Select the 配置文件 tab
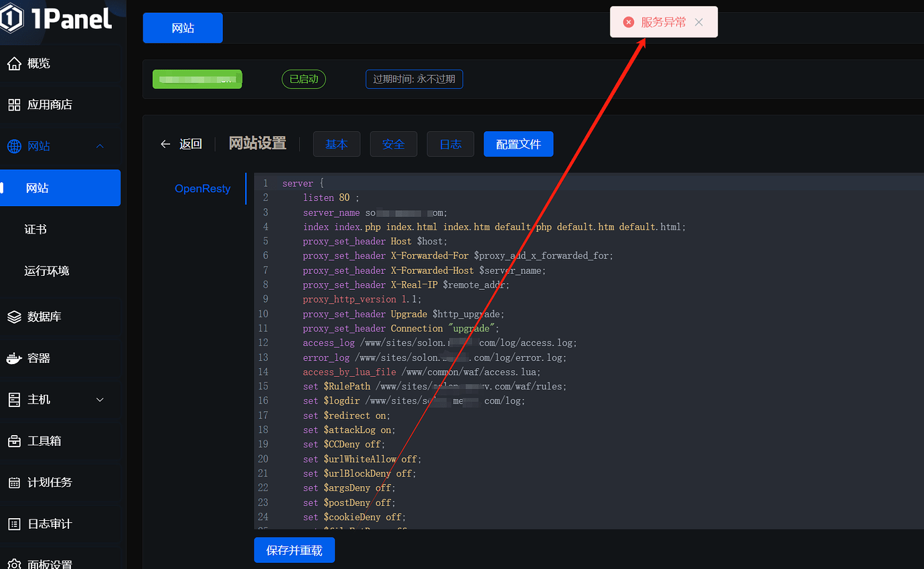This screenshot has width=924, height=569. 518,144
